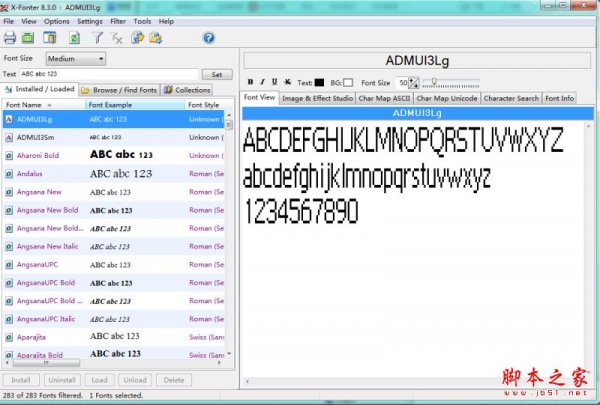Click the preview Font Size stepper arrows
This screenshot has width=600, height=405.
[414, 83]
